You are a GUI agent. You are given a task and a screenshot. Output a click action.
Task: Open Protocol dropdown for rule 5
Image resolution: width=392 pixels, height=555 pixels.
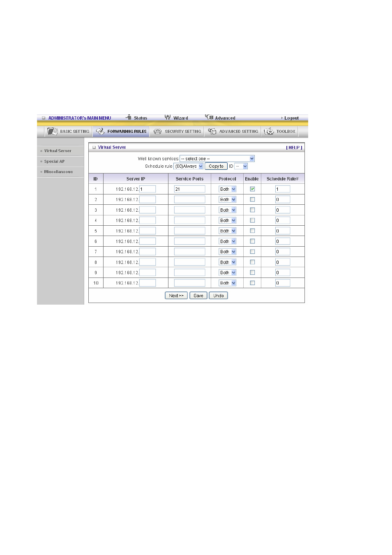[228, 231]
